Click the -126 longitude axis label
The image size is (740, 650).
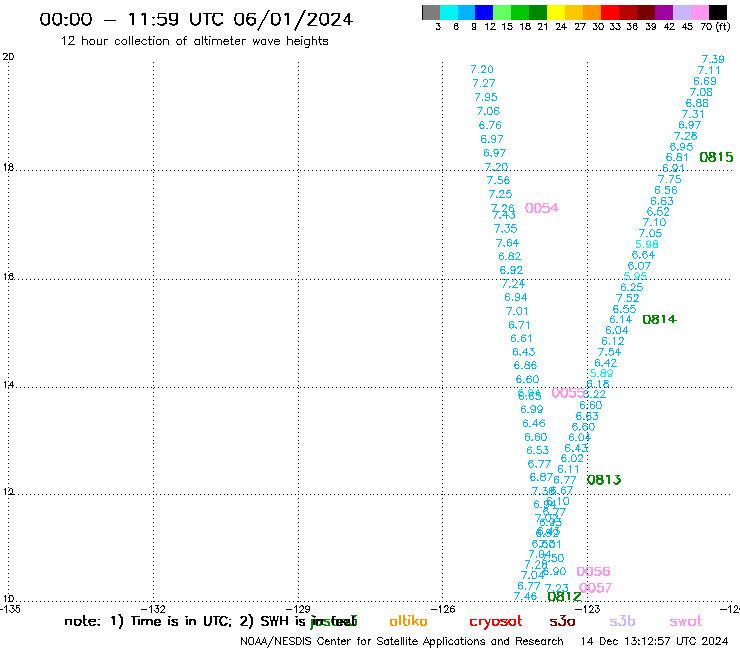[x=444, y=609]
